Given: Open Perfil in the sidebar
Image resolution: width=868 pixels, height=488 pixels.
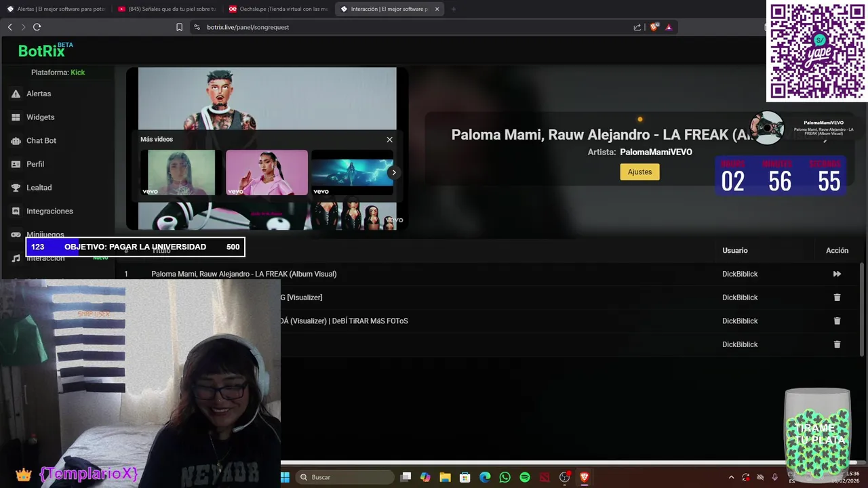Looking at the screenshot, I should tap(35, 164).
